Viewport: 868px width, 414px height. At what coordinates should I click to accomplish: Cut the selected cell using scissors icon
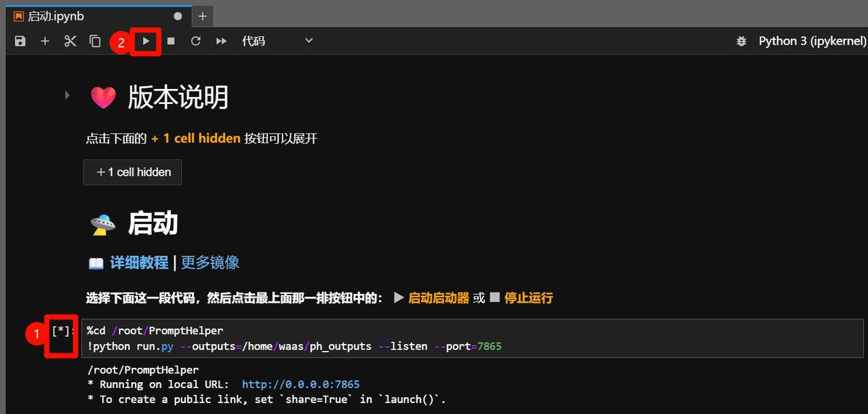[70, 41]
